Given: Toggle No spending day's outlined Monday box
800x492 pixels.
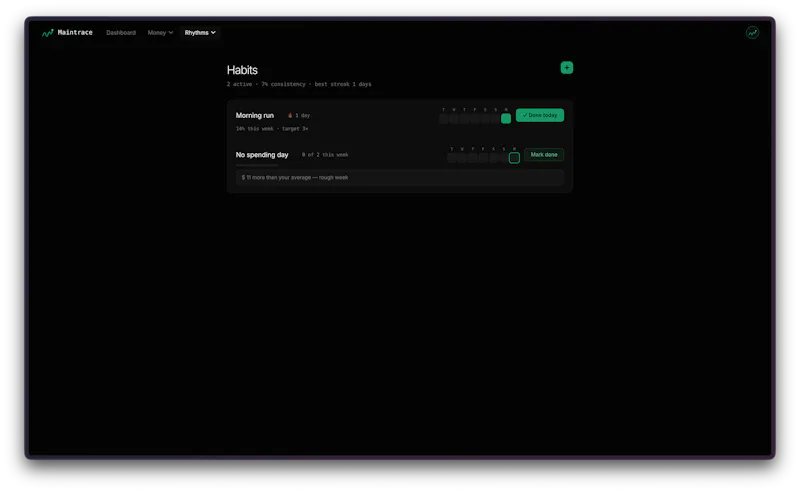Looking at the screenshot, I should click(514, 158).
